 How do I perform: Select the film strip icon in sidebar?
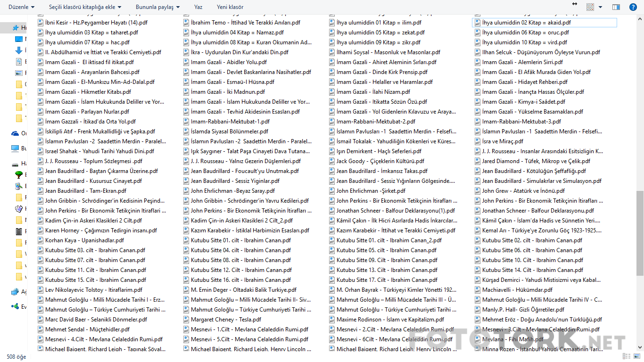(x=19, y=231)
